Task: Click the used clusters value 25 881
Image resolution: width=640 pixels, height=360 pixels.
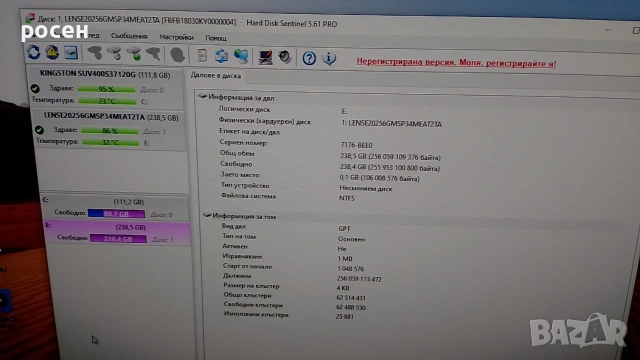Action: pyautogui.click(x=345, y=317)
